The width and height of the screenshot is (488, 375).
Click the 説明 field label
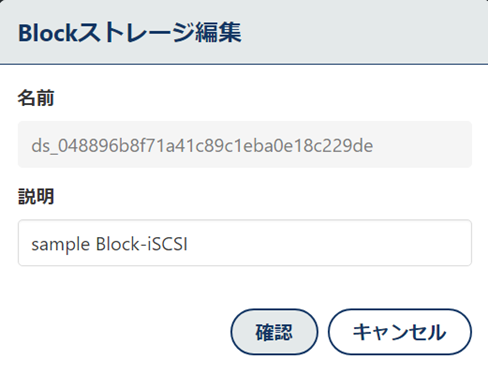36,196
